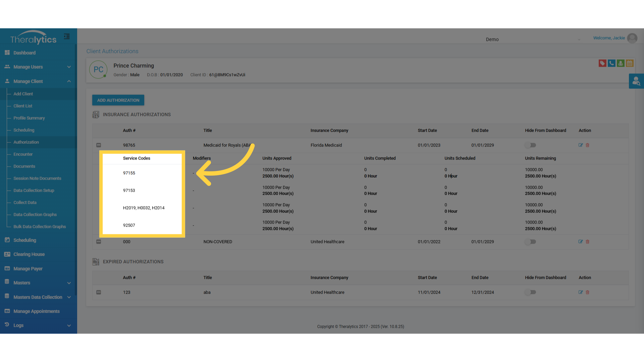Open the client search side tab icon
The width and height of the screenshot is (644, 362).
(636, 81)
